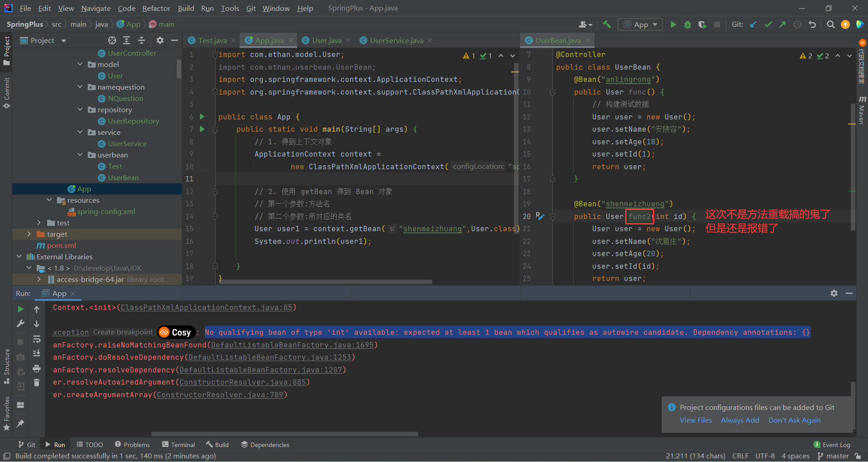
Task: Select opened file locate target icon in Project
Action: pos(112,40)
